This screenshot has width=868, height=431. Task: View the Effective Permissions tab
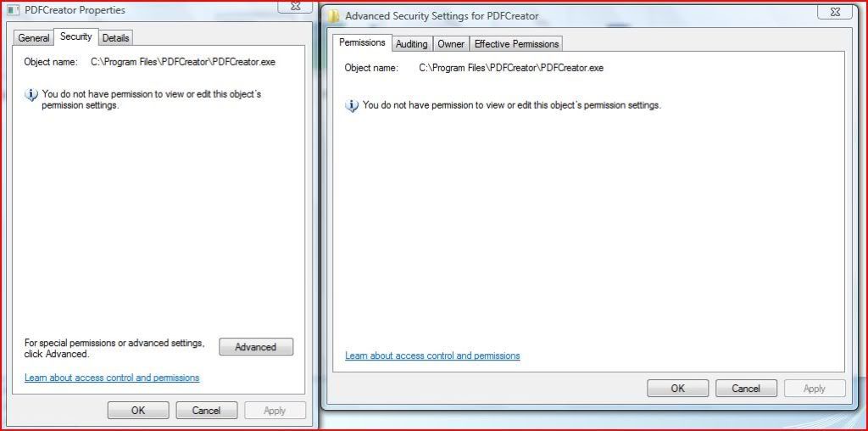click(516, 44)
